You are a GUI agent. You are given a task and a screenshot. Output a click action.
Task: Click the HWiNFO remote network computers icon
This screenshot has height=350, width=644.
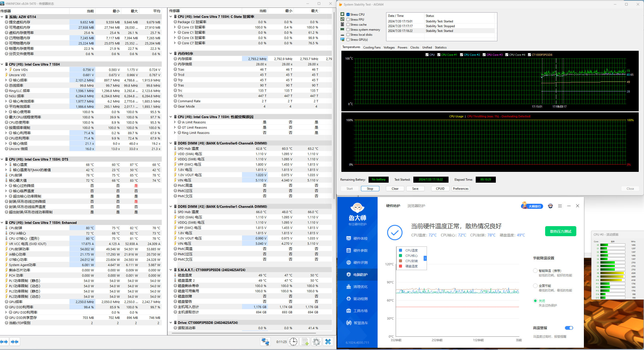pyautogui.click(x=265, y=342)
